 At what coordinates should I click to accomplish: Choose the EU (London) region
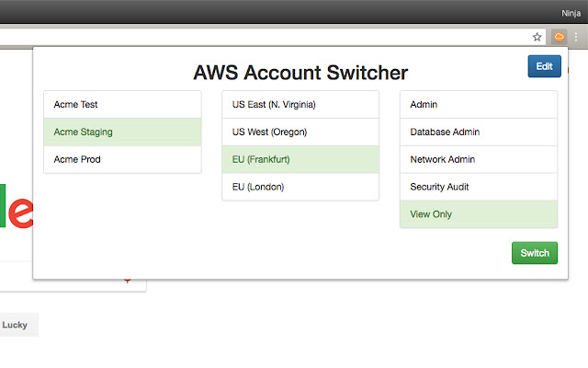[300, 187]
